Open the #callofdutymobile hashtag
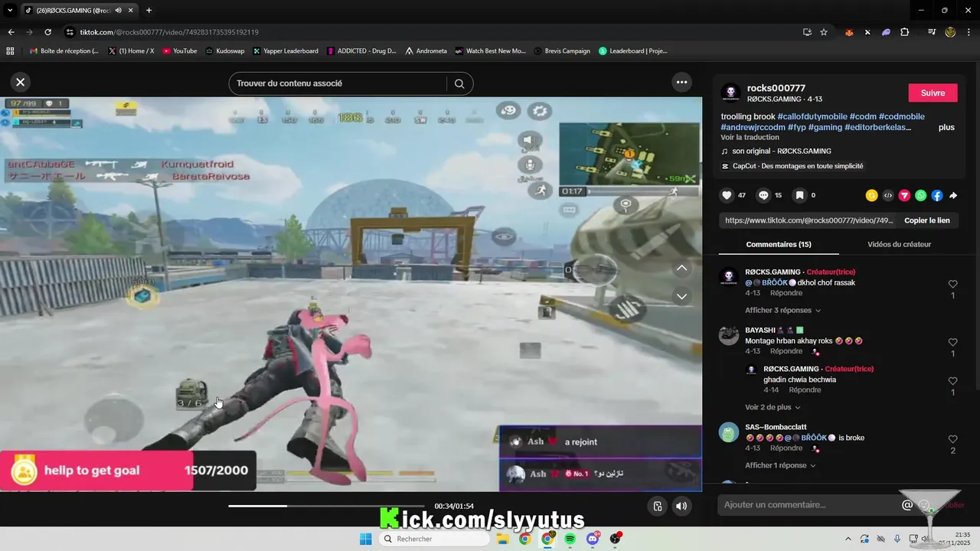Image resolution: width=980 pixels, height=551 pixels. point(812,116)
